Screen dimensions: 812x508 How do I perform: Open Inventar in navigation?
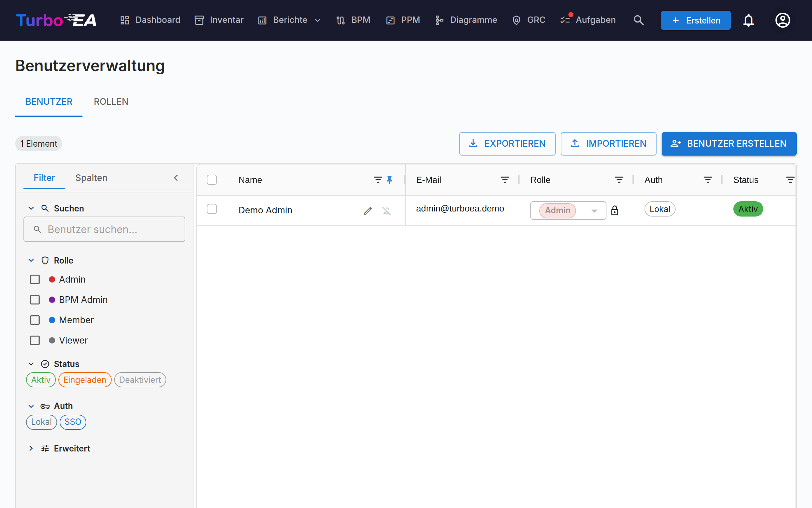[x=219, y=20]
